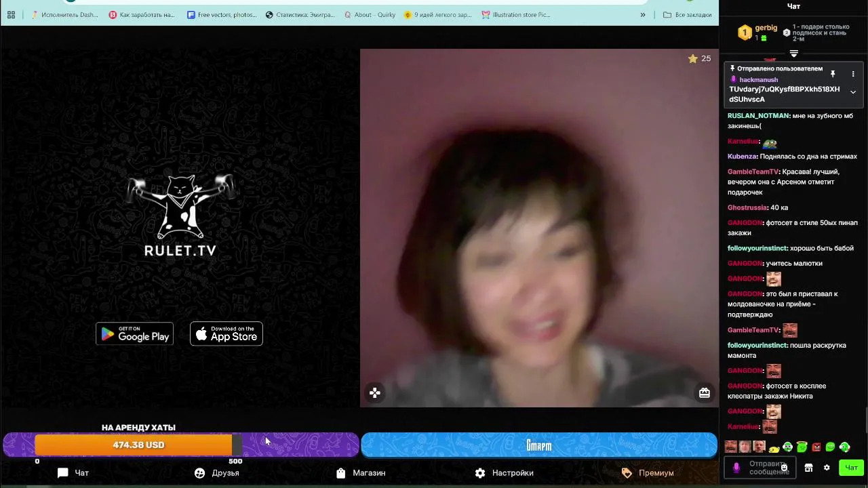Open the Настройки tab
868x488 pixels.
[x=504, y=473]
